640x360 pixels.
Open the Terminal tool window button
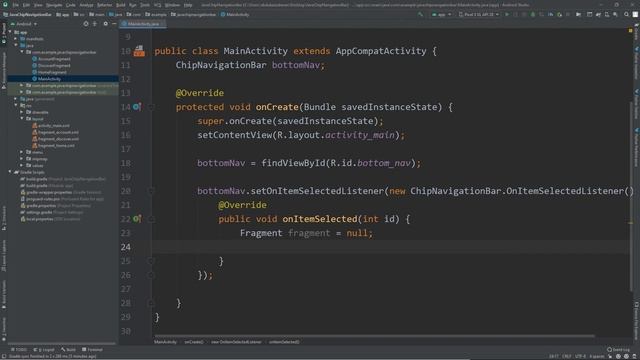[x=92, y=350]
